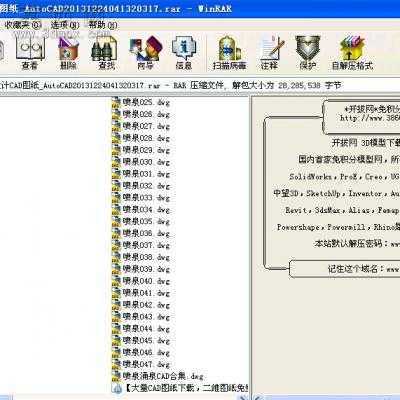Click the 本站默认解压密码 comment line
The width and height of the screenshot is (400, 400).
click(x=357, y=244)
